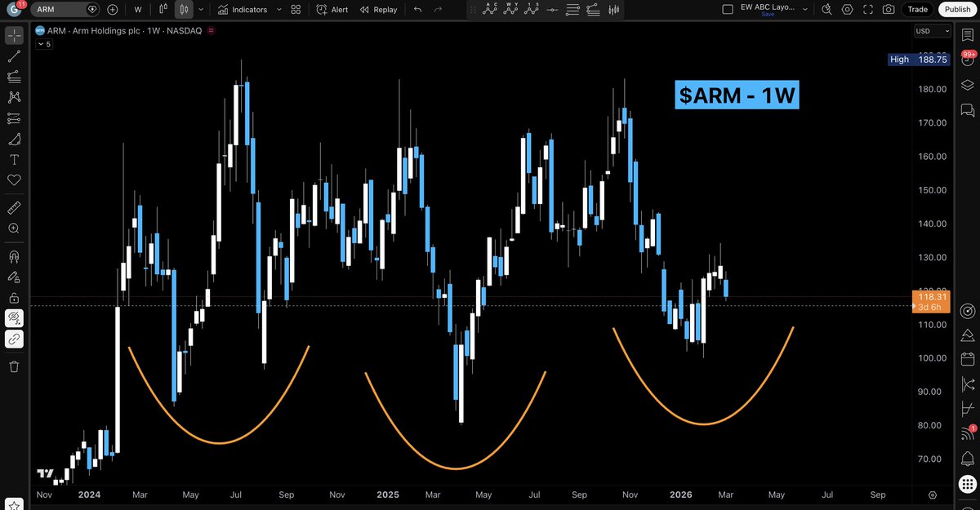Screen dimensions: 980x510
Task: Open alerts panel with 99+ badge
Action: (x=968, y=59)
